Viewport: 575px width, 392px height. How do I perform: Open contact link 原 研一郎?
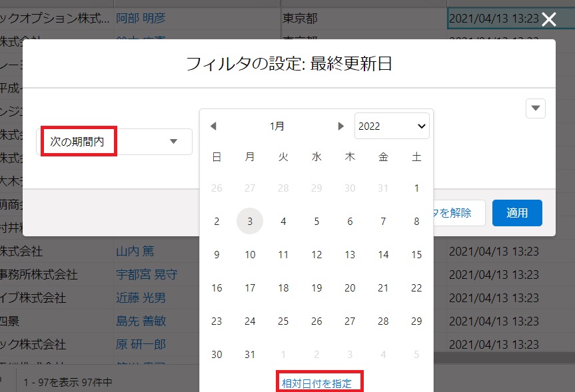point(141,344)
